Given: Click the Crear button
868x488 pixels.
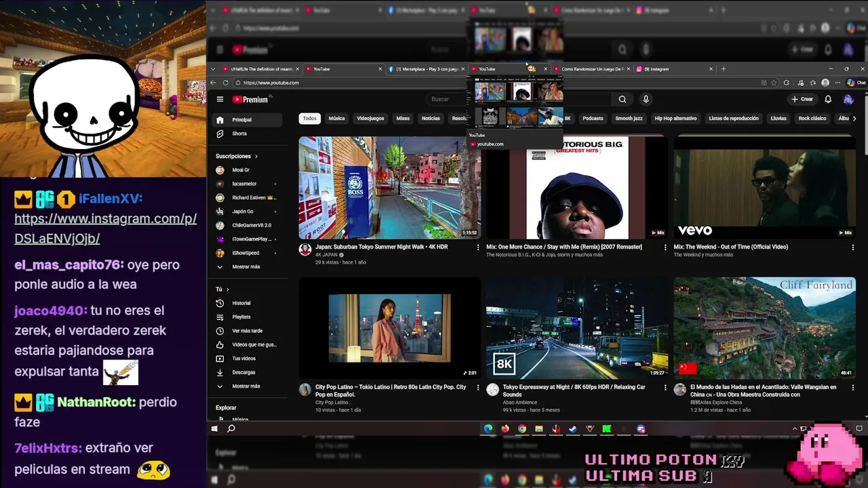Looking at the screenshot, I should (x=802, y=100).
